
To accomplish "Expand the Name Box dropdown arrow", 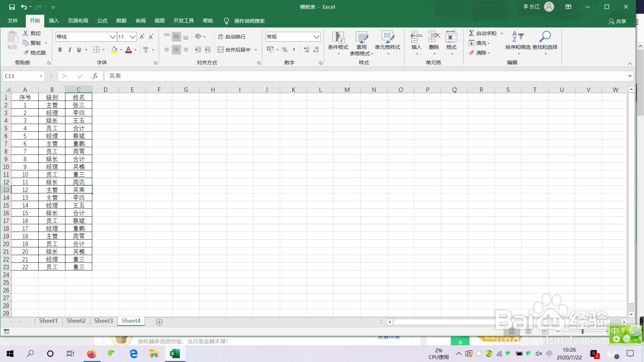I will click(x=41, y=76).
